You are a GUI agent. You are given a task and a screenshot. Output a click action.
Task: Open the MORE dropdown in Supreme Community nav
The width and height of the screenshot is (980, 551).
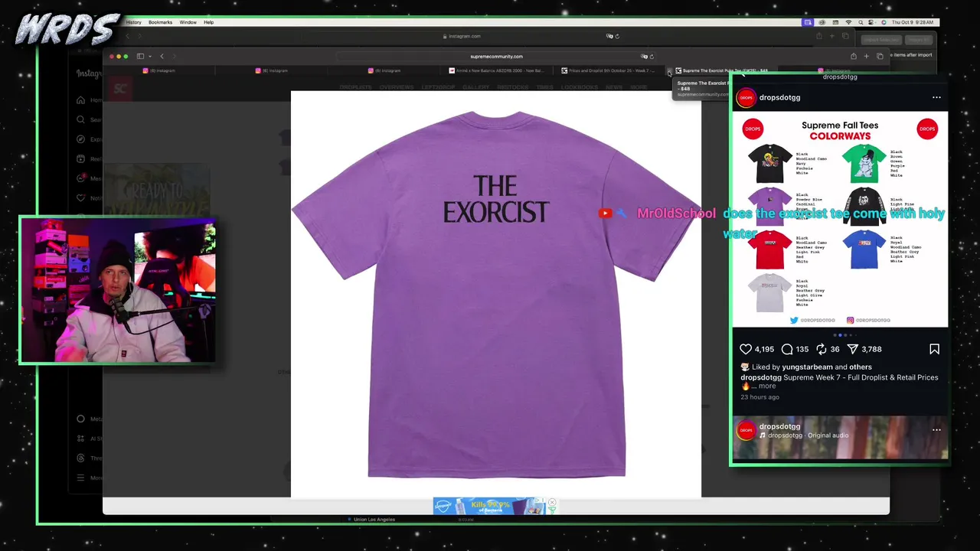point(639,87)
